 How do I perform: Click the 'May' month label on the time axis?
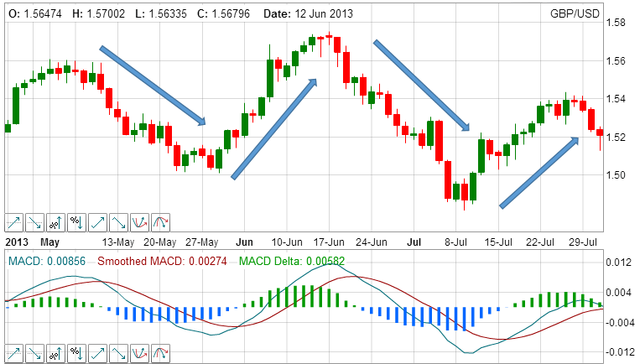point(49,242)
